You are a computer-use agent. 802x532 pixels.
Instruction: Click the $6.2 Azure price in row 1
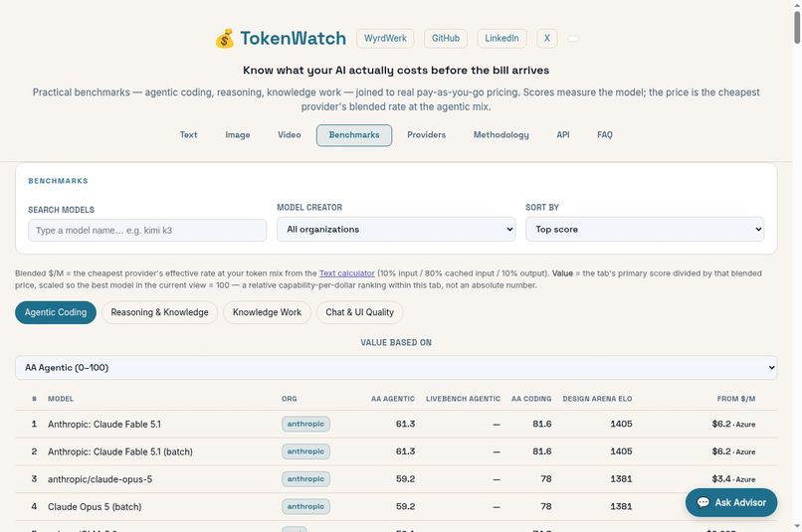click(x=733, y=425)
